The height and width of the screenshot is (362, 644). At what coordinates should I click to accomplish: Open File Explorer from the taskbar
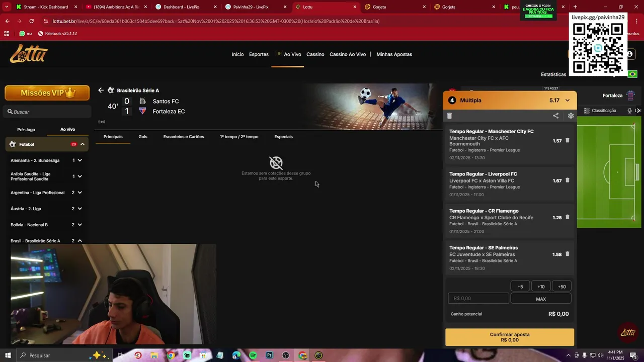tap(154, 355)
